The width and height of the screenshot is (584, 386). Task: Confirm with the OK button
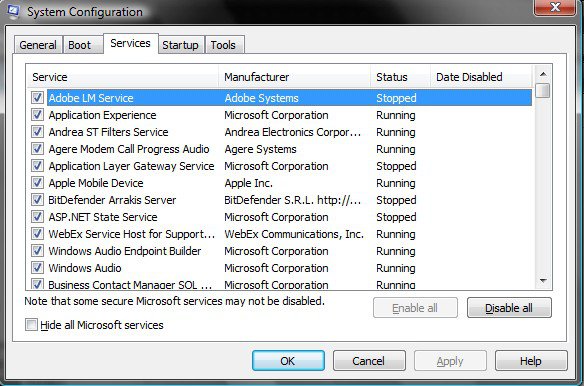288,361
